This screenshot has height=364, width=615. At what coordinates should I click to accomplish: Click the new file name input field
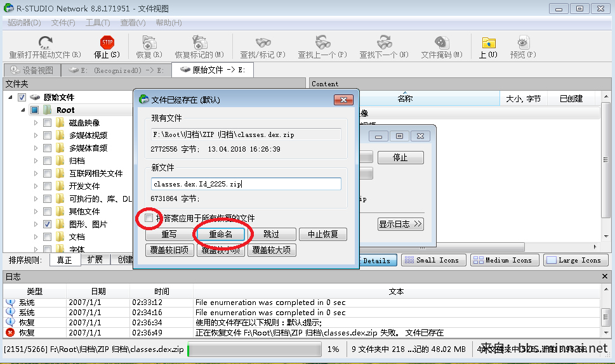click(x=246, y=184)
